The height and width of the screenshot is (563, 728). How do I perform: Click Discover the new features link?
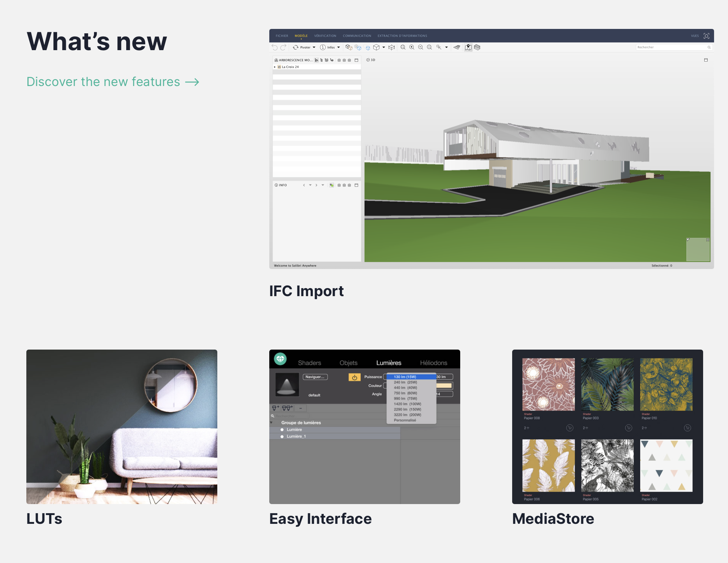click(x=113, y=82)
